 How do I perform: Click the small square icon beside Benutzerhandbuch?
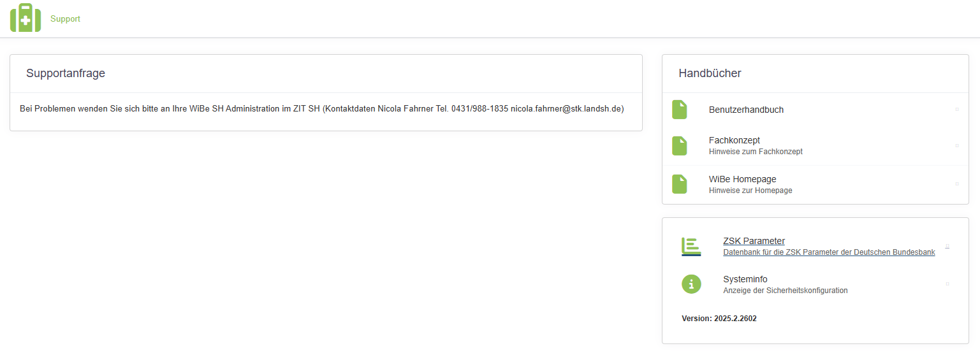coord(956,110)
